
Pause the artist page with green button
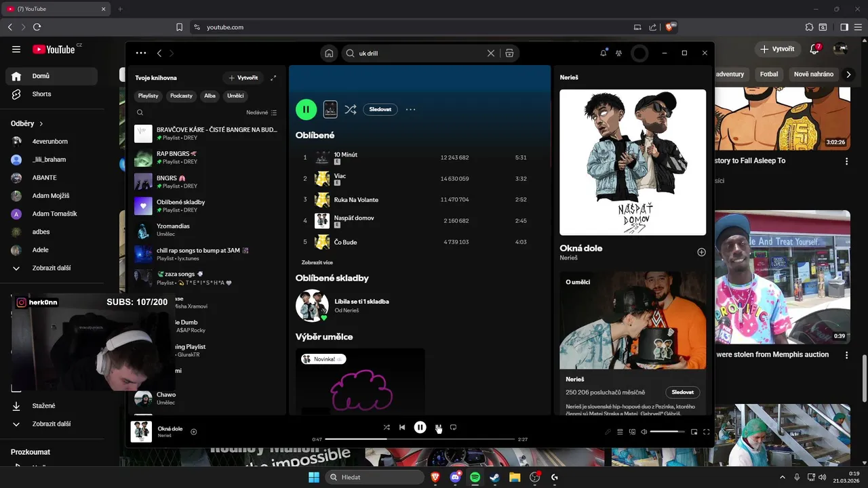point(306,109)
